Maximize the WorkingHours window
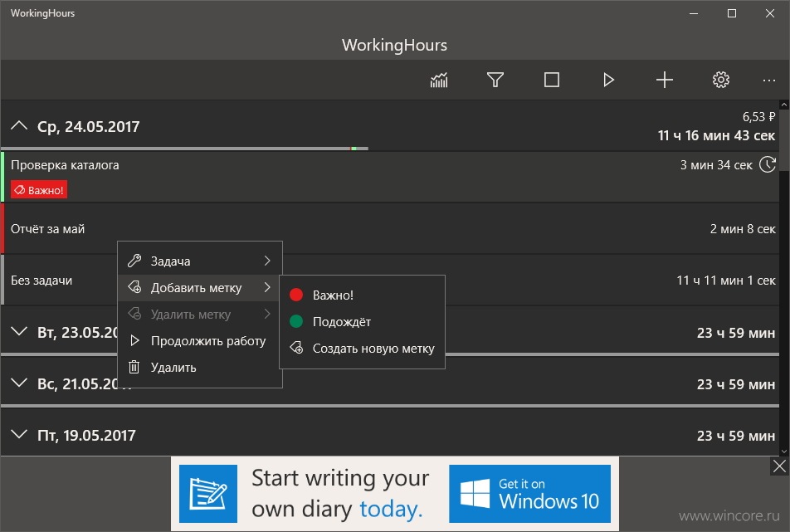This screenshot has height=532, width=790. point(732,13)
